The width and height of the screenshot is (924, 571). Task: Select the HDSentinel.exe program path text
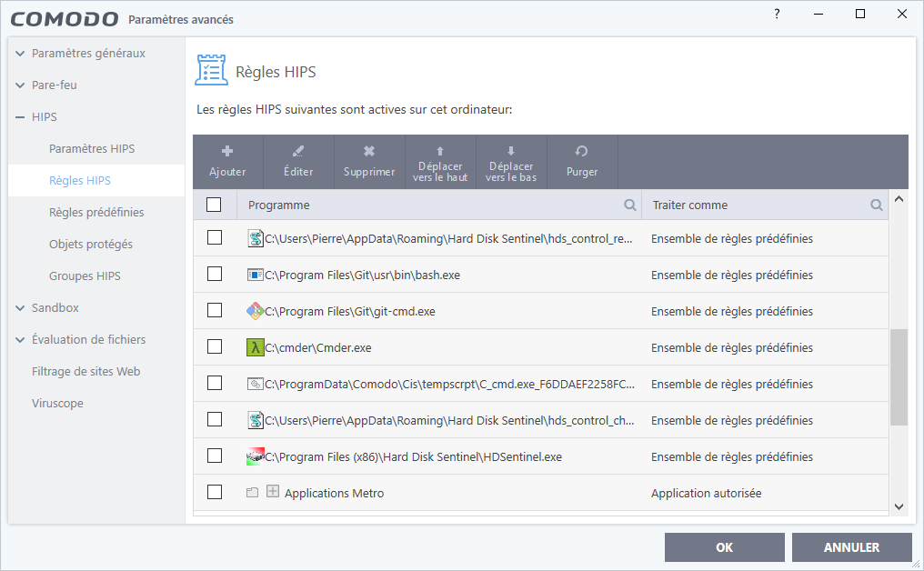point(413,456)
